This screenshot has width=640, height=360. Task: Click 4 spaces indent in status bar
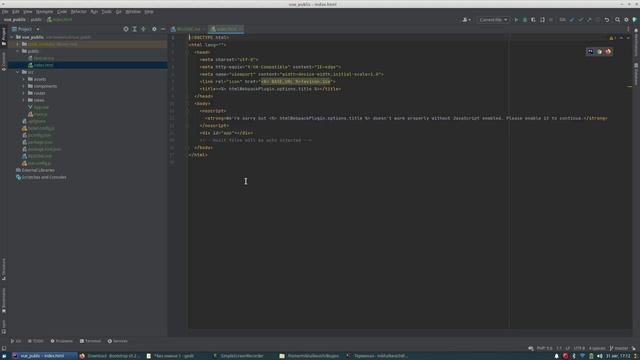[x=597, y=348]
